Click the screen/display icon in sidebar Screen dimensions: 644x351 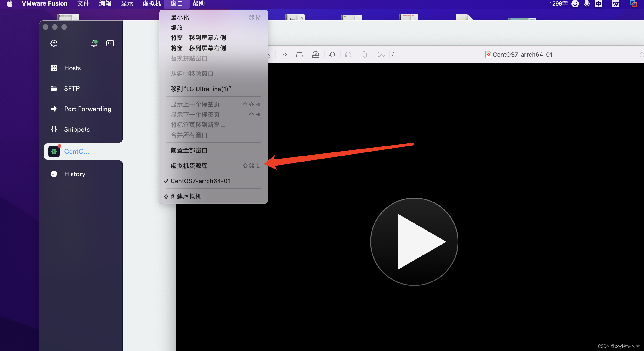point(110,43)
